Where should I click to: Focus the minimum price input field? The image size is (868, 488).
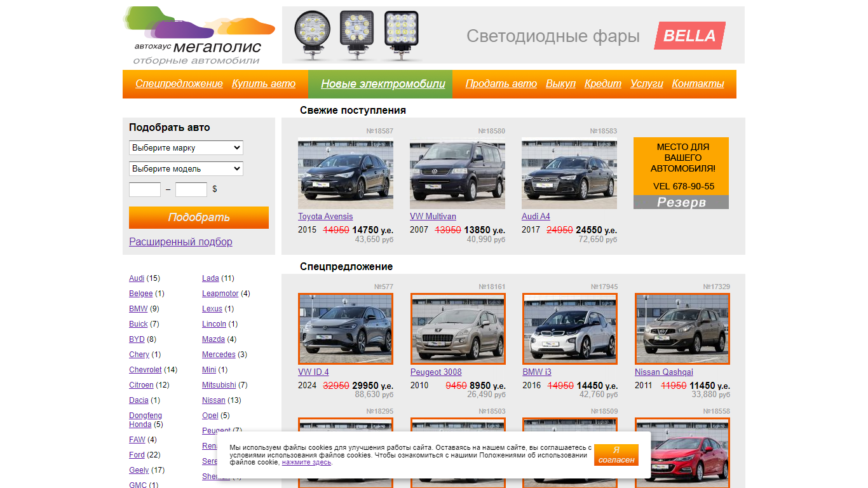point(145,189)
